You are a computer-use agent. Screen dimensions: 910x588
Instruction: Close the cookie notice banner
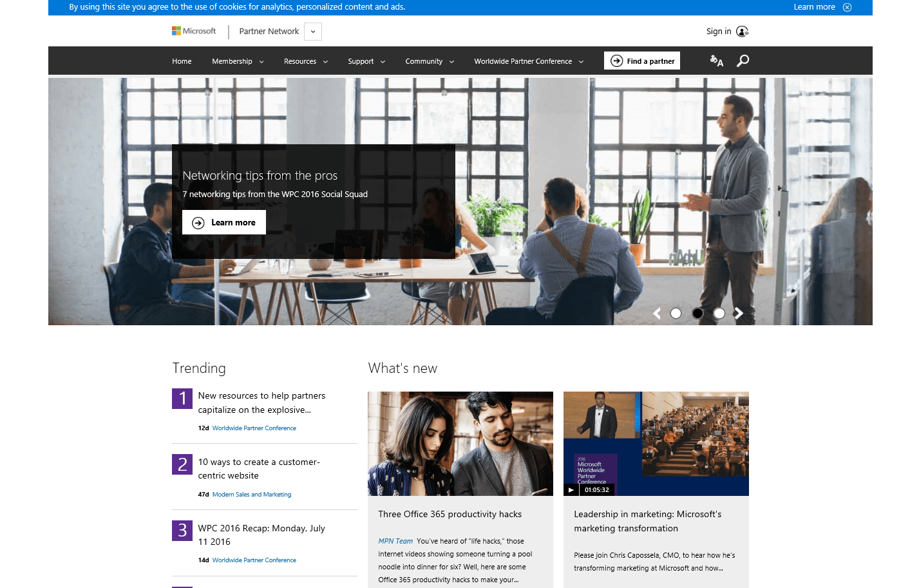847,7
